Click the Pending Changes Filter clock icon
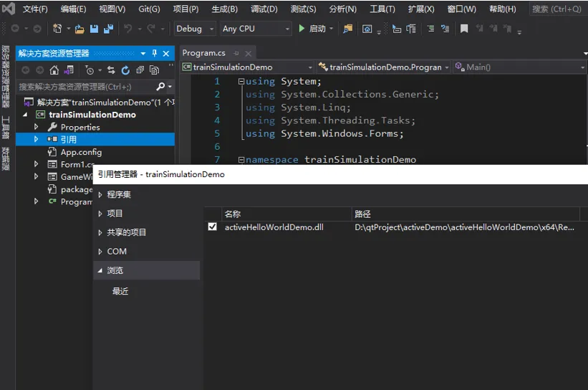The height and width of the screenshot is (390, 588). pos(90,70)
